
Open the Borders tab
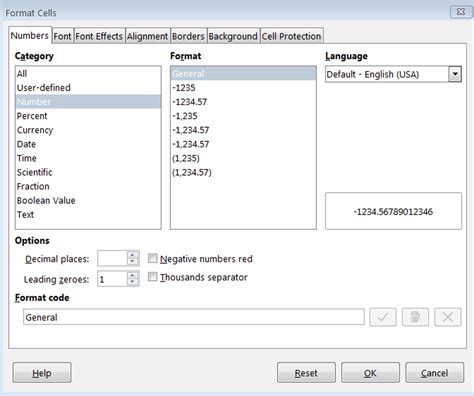[188, 36]
